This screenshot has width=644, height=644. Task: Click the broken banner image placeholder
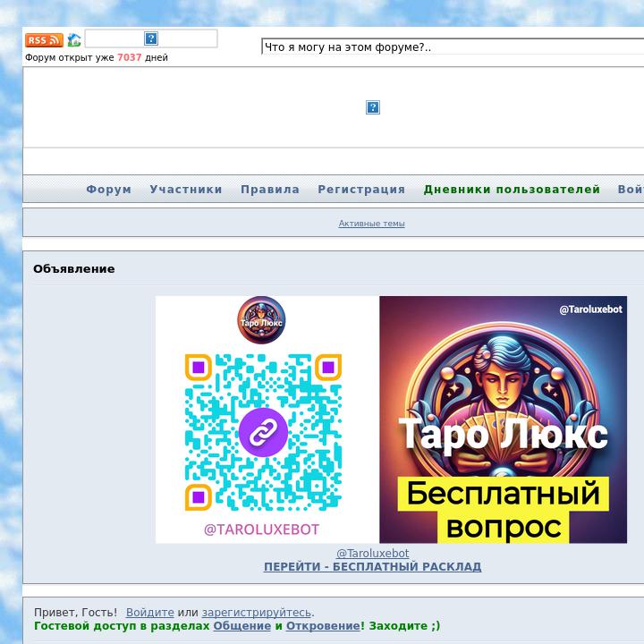pyautogui.click(x=373, y=107)
